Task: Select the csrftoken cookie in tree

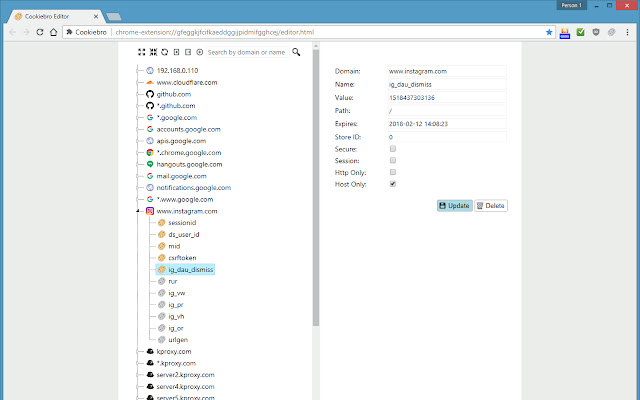Action: click(182, 258)
